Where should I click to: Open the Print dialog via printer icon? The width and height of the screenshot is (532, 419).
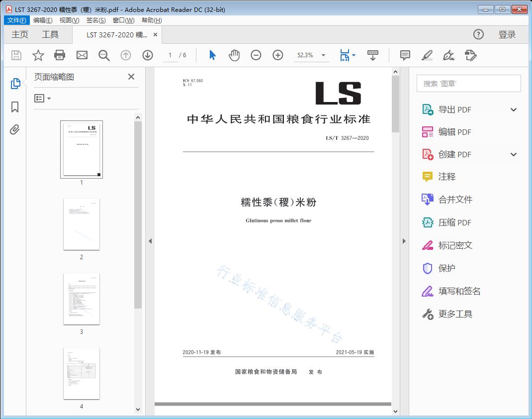coord(60,55)
